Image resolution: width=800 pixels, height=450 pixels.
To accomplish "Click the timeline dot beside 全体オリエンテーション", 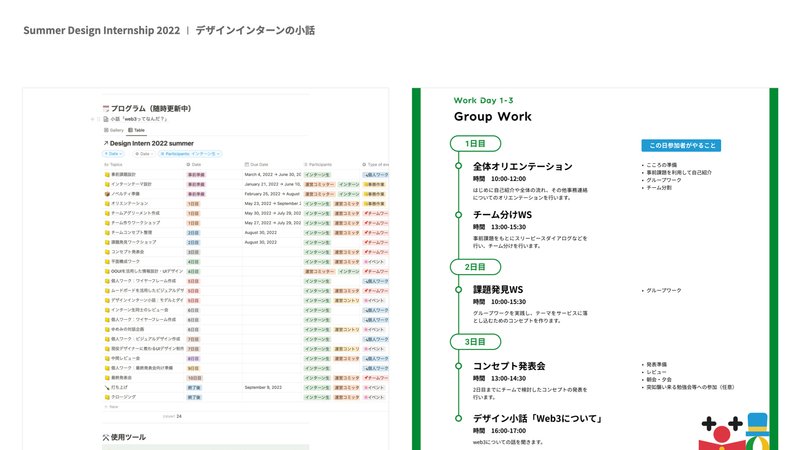I will (458, 166).
